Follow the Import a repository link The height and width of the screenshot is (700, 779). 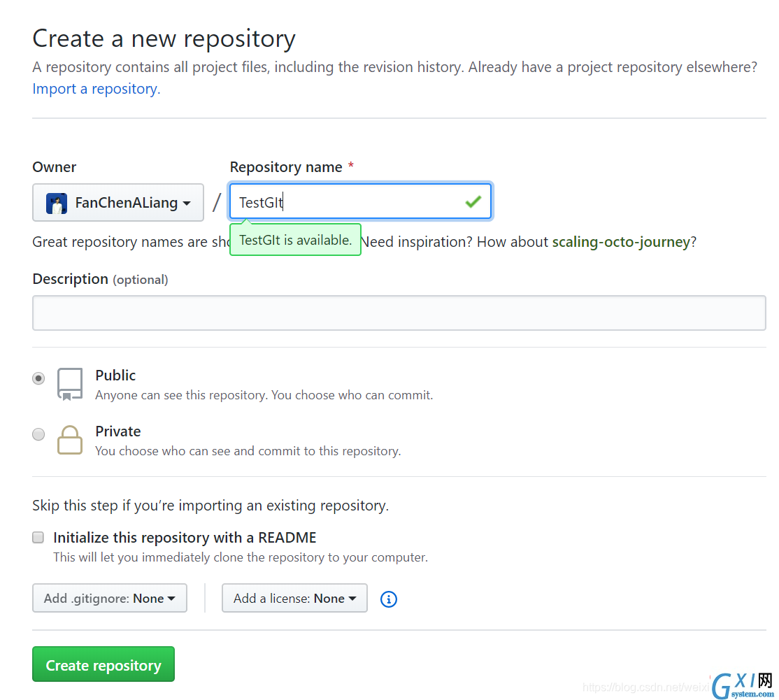pos(97,89)
